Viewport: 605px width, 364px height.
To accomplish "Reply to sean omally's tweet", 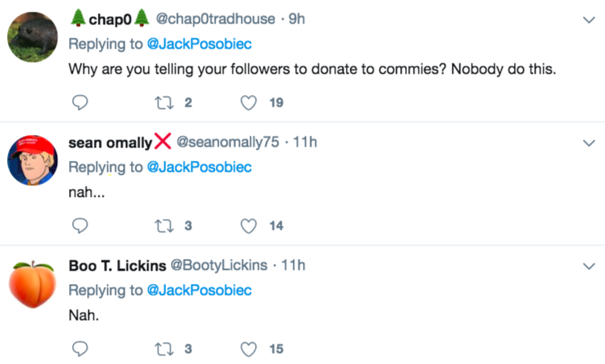I will [x=79, y=226].
